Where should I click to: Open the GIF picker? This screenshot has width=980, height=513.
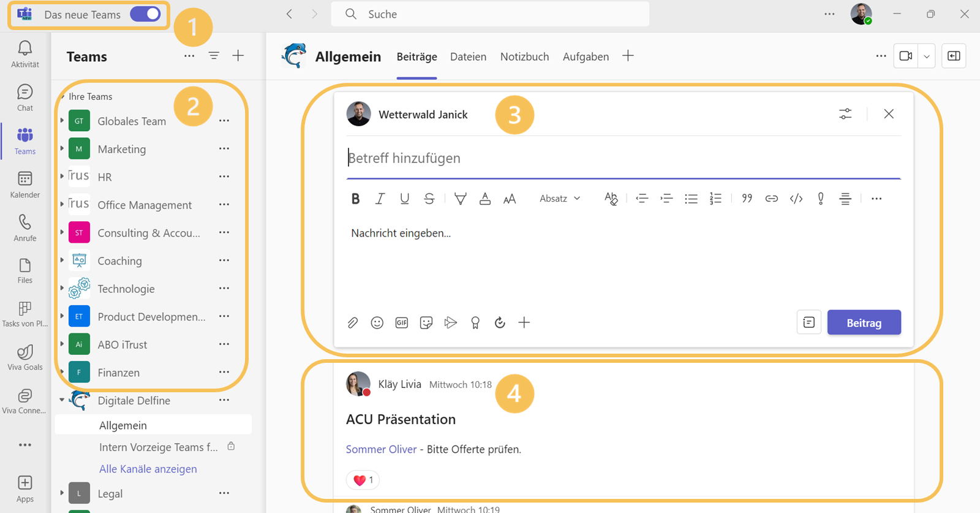[402, 322]
